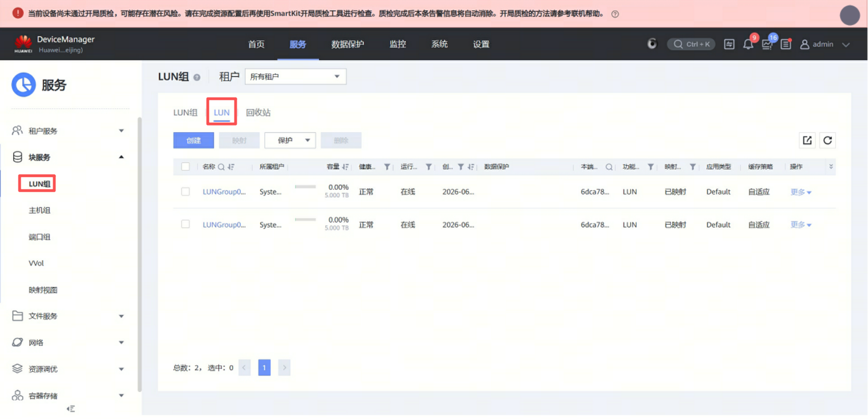Viewport: 868px width, 419px height.
Task: Click the Ctrl + K search box
Action: pyautogui.click(x=691, y=44)
